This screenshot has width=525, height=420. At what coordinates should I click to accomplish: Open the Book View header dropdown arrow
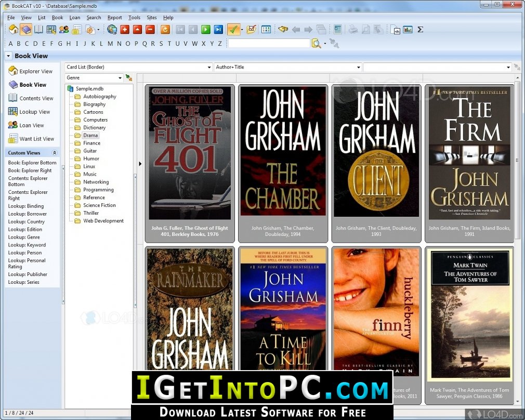tap(8, 56)
